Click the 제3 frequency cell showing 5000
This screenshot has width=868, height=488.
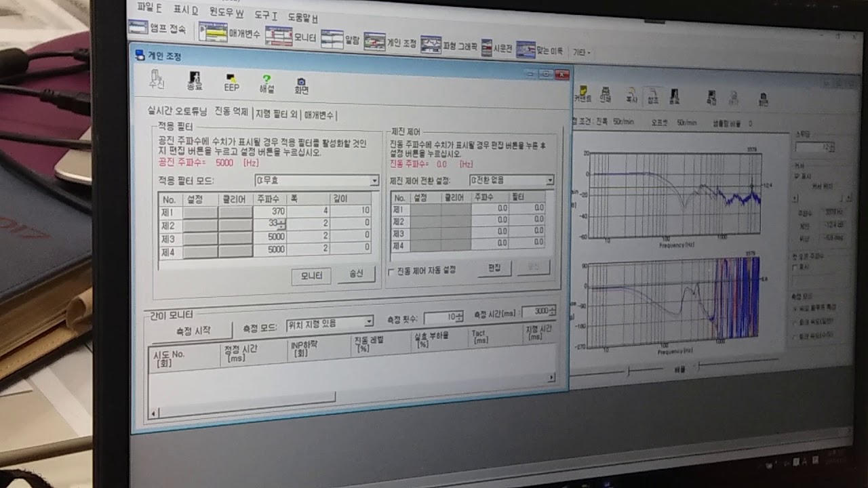click(271, 237)
